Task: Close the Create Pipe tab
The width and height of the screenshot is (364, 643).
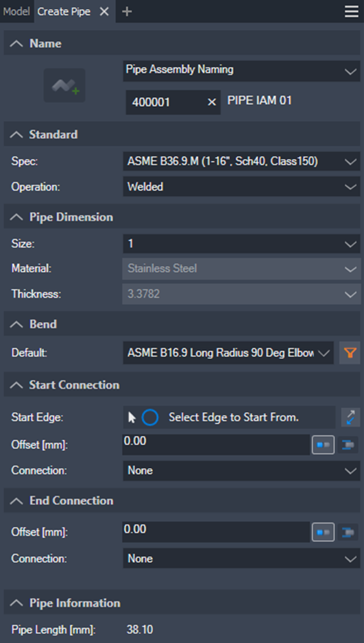Action: (104, 12)
